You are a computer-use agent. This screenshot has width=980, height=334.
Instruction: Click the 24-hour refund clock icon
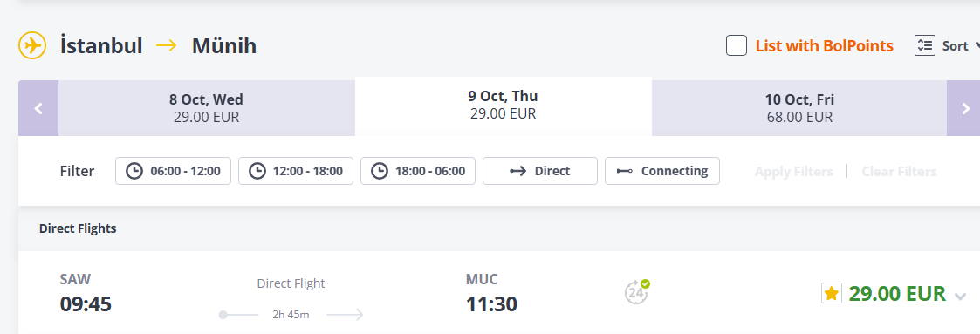637,291
